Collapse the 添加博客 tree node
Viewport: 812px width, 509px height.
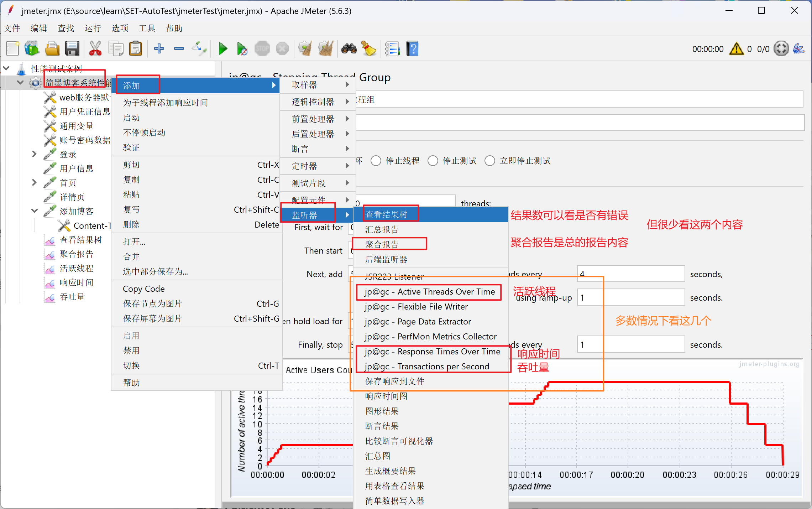(34, 211)
